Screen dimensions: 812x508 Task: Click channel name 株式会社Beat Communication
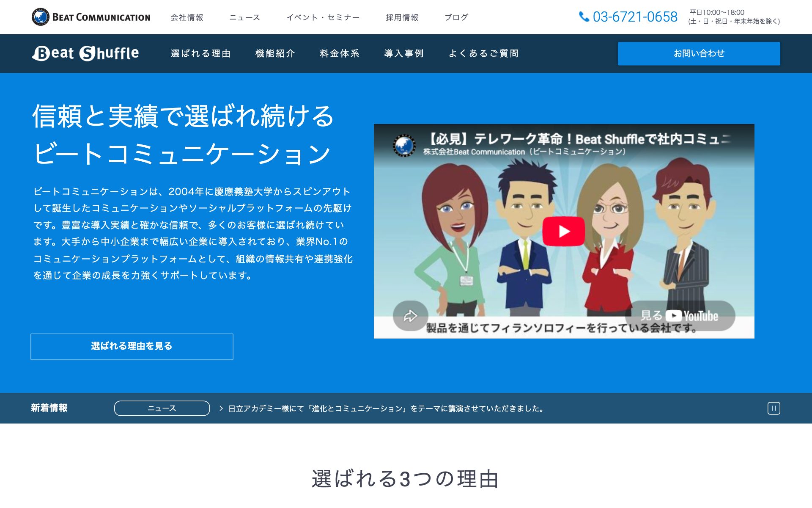524,152
